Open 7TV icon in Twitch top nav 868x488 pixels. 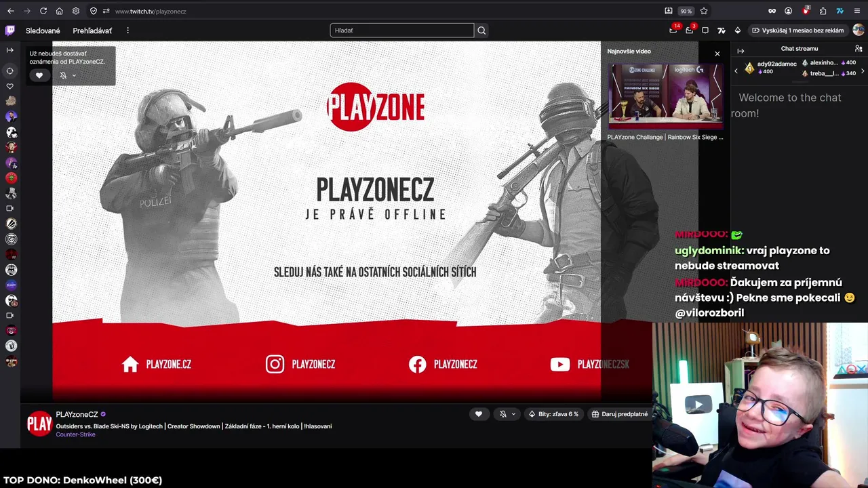722,30
